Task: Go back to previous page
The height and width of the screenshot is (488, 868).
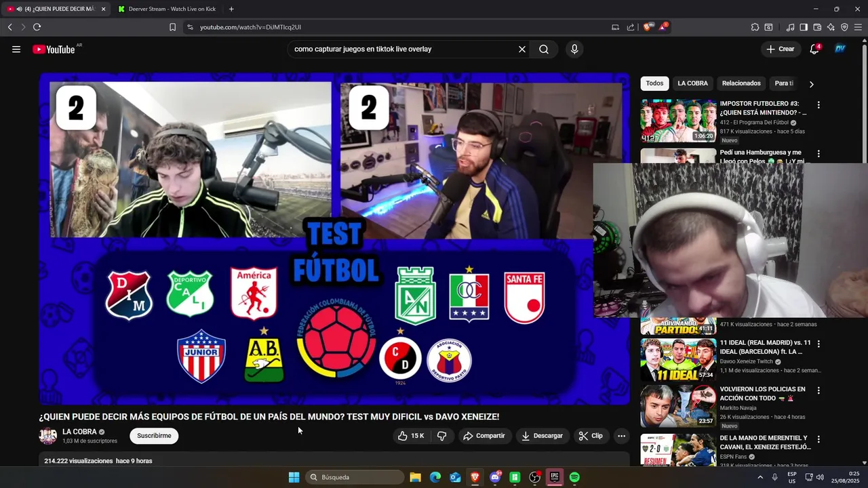Action: point(10,27)
